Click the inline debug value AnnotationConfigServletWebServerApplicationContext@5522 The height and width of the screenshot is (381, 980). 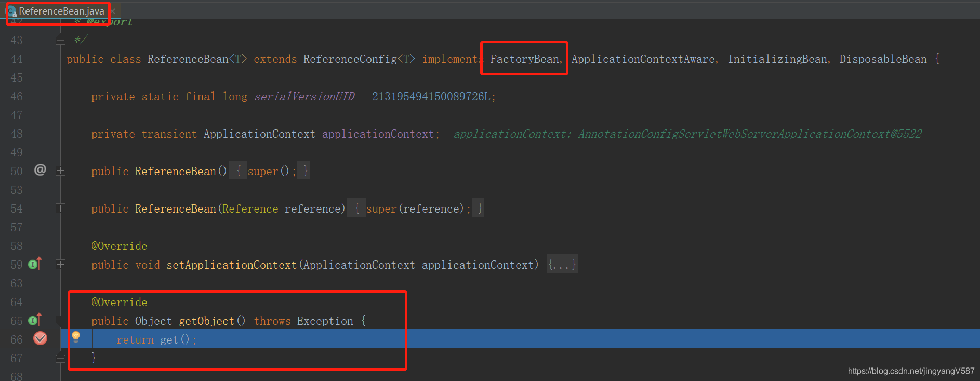coord(750,134)
